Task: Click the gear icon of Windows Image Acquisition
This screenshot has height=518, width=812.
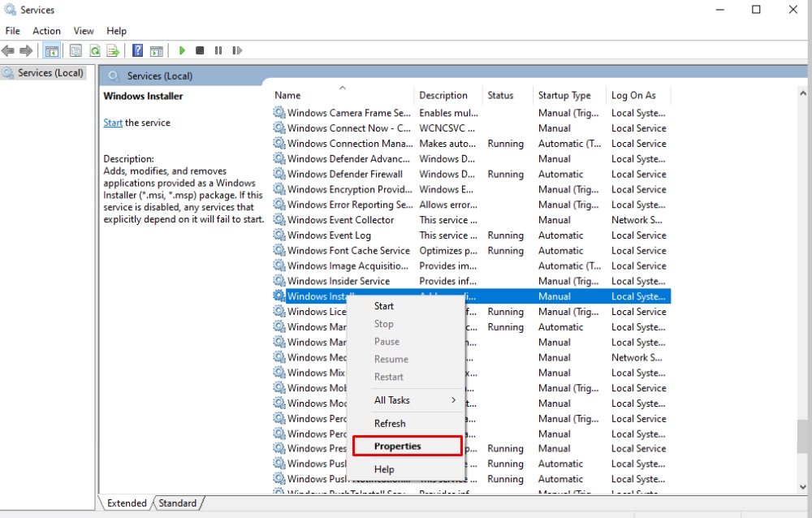Action: click(279, 265)
